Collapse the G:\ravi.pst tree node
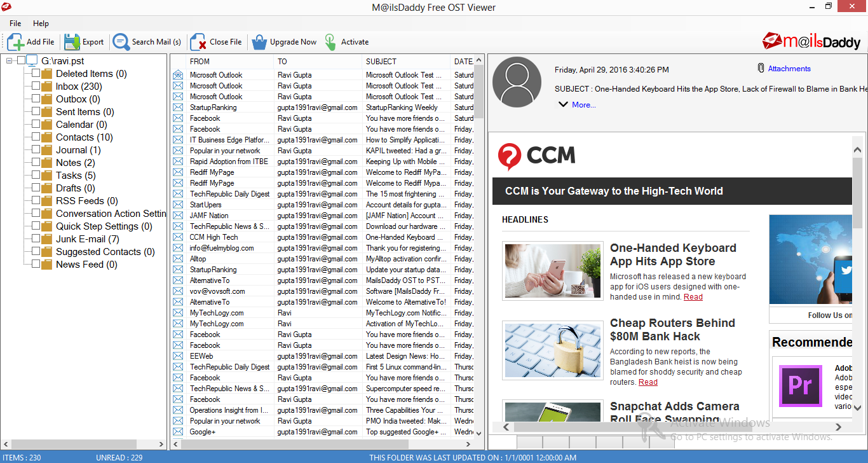 click(x=10, y=61)
